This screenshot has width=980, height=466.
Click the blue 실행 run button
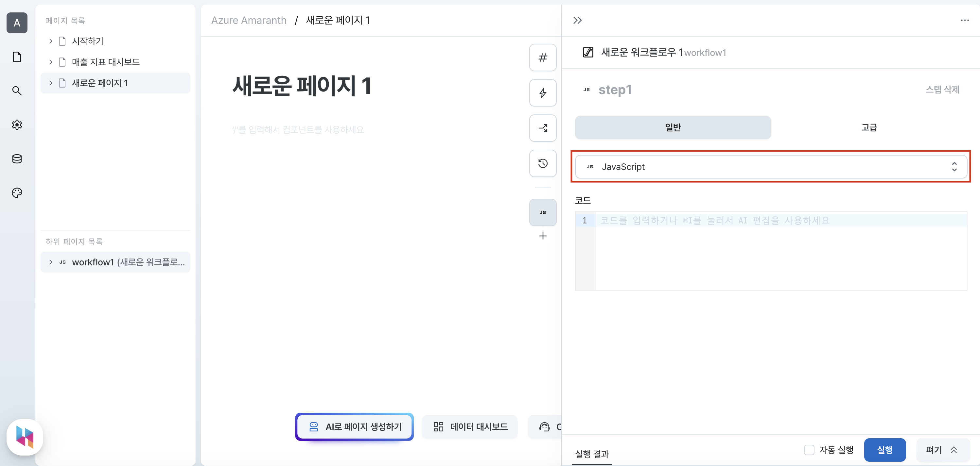click(885, 450)
